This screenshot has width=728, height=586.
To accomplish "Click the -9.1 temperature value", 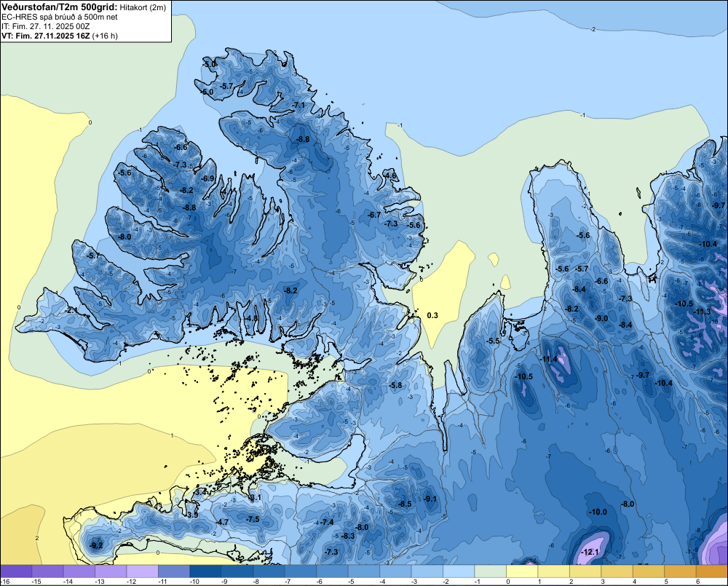I will pyautogui.click(x=430, y=499).
